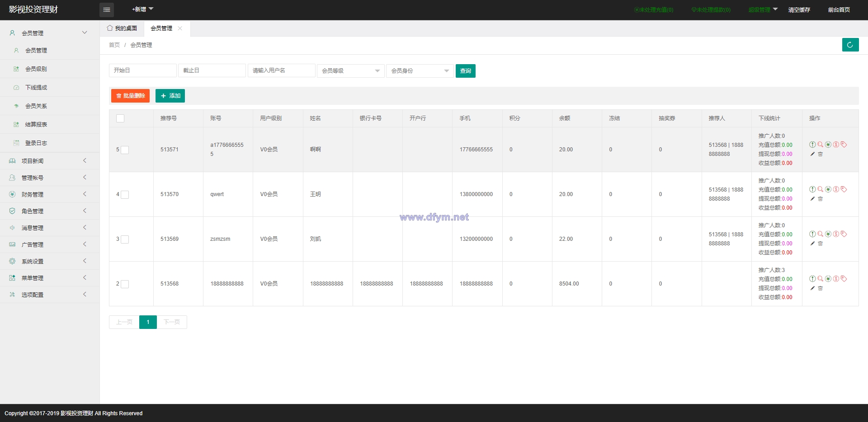Click the orange 批量删除 button
868x422 pixels.
coord(130,96)
